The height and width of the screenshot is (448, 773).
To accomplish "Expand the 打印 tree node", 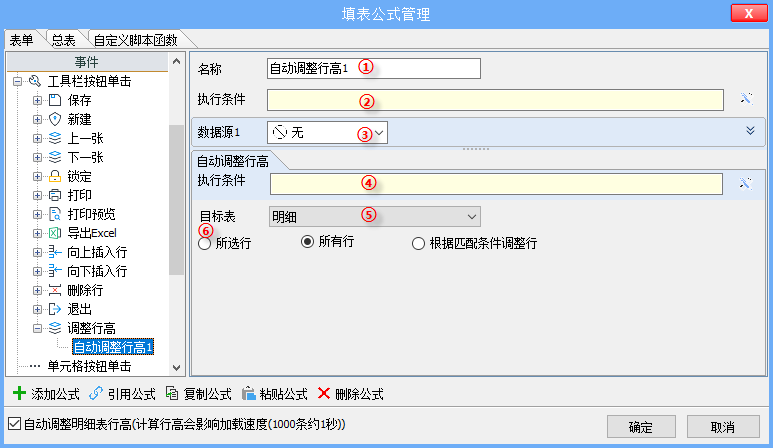I will coord(37,195).
